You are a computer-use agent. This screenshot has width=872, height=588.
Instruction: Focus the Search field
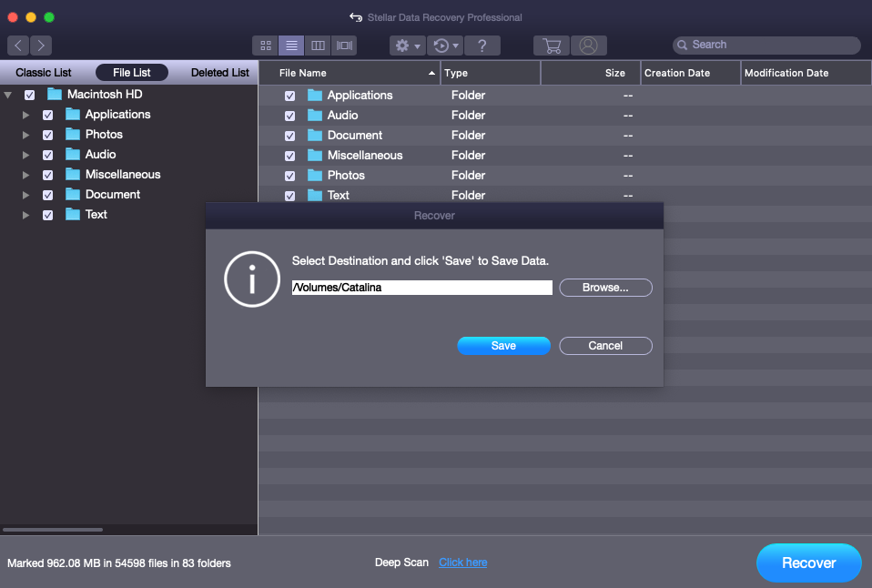coord(767,46)
